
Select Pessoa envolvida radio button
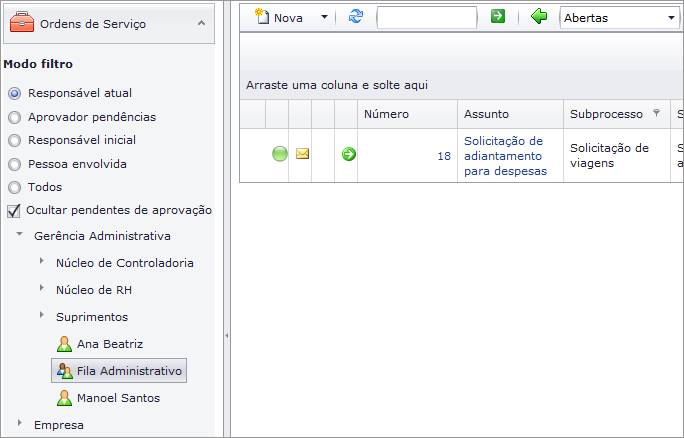coord(14,164)
